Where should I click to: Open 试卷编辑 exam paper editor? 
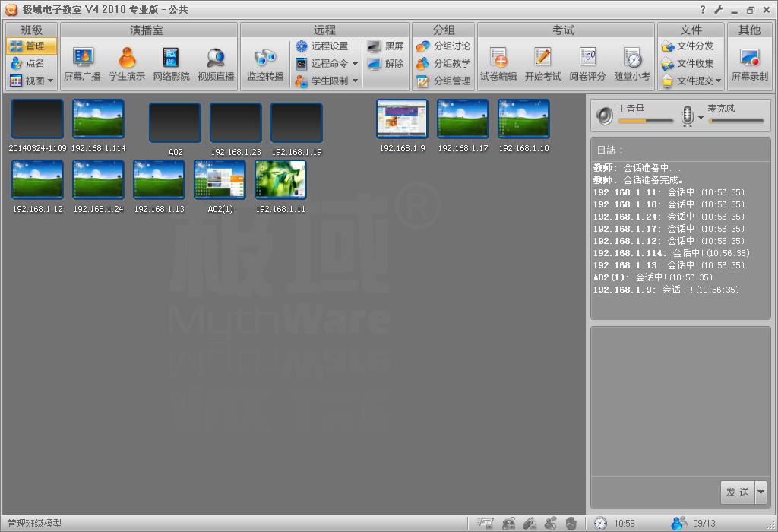coord(498,64)
